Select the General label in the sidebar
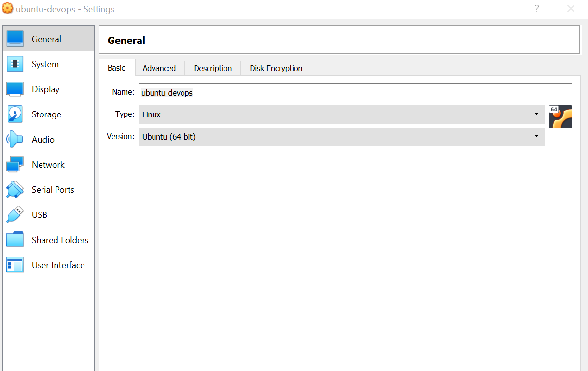This screenshot has height=371, width=588. pos(46,39)
